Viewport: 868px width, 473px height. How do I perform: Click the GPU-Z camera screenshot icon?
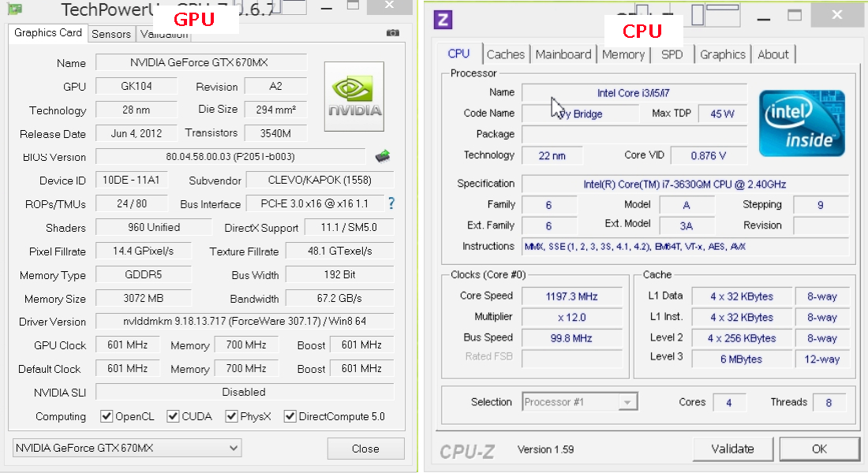click(x=392, y=33)
